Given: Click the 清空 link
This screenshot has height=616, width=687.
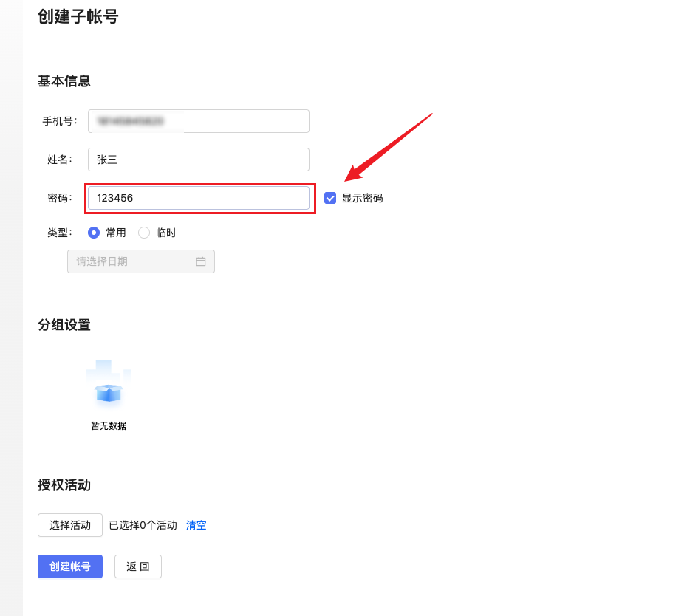Looking at the screenshot, I should click(196, 525).
